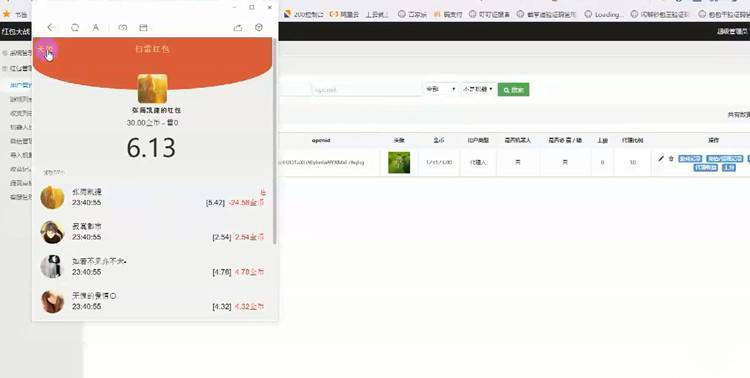Expand the first filter dropdown beside the search field
The height and width of the screenshot is (378, 750).
click(x=441, y=89)
